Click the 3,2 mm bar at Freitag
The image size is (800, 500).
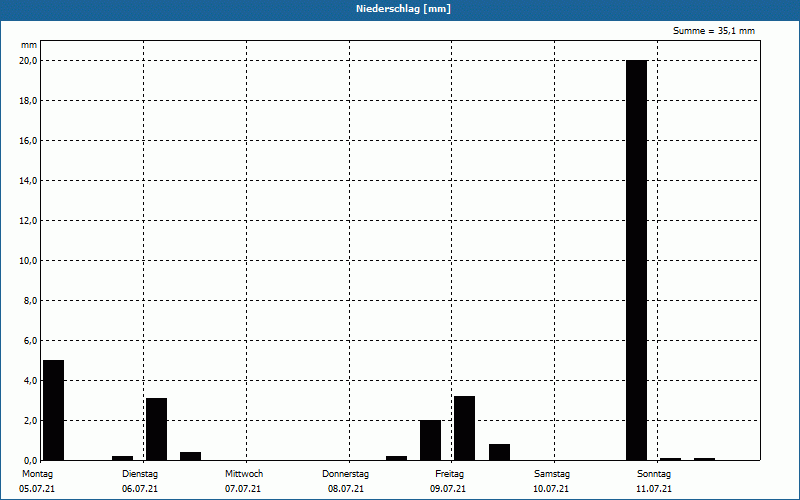(x=464, y=428)
